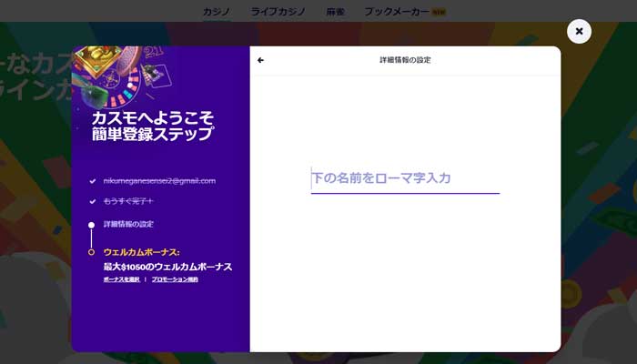Select the 詳細情報の設定 step in sidebar
The image size is (637, 364).
pyautogui.click(x=128, y=224)
